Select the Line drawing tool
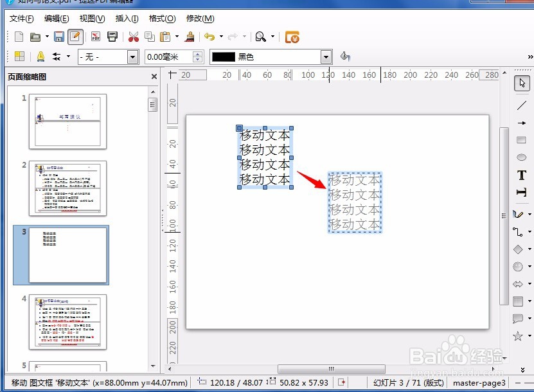The width and height of the screenshot is (534, 392). [521, 105]
